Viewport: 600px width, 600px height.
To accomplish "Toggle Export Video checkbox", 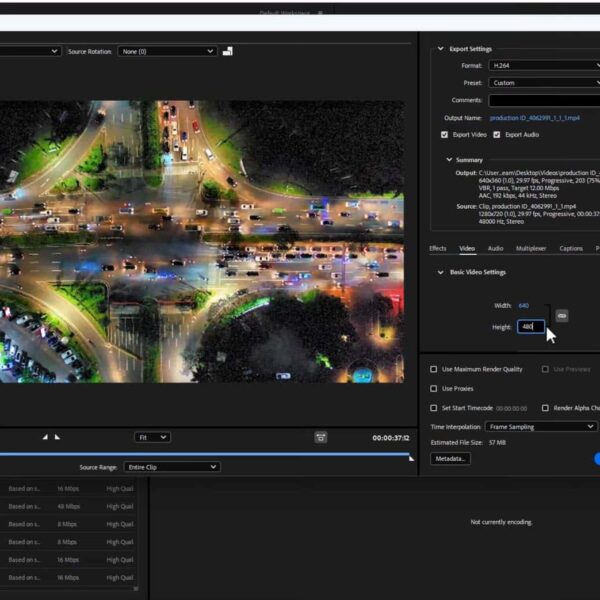I will click(444, 135).
